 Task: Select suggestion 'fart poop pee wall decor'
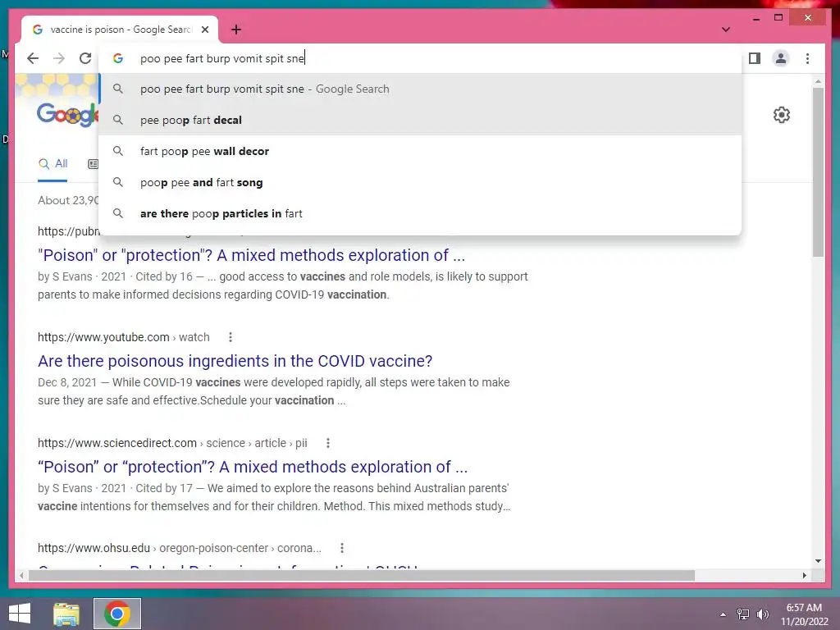[x=421, y=151]
